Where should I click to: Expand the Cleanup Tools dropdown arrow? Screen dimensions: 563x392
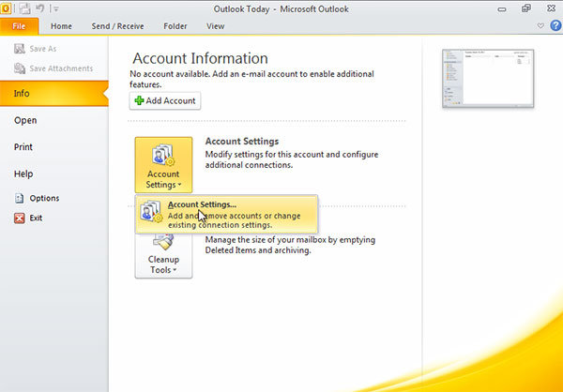(x=175, y=270)
